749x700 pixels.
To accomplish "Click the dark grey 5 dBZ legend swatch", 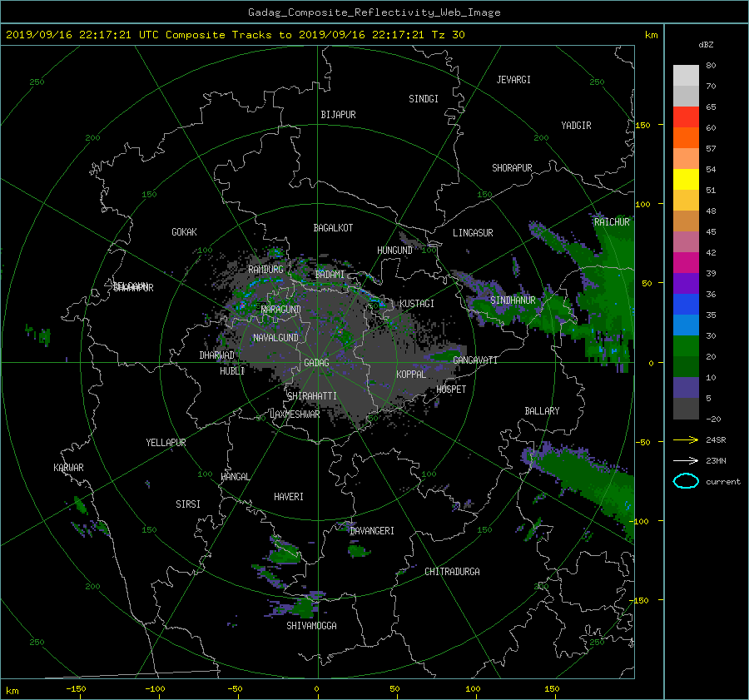I will click(686, 409).
